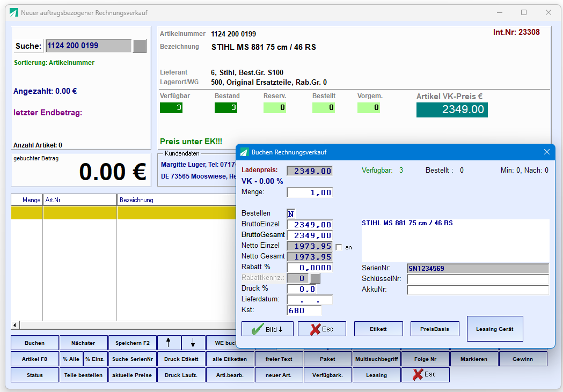Click the empty SchlüsselNr input field
Screen dimensions: 563x392
pos(478,279)
